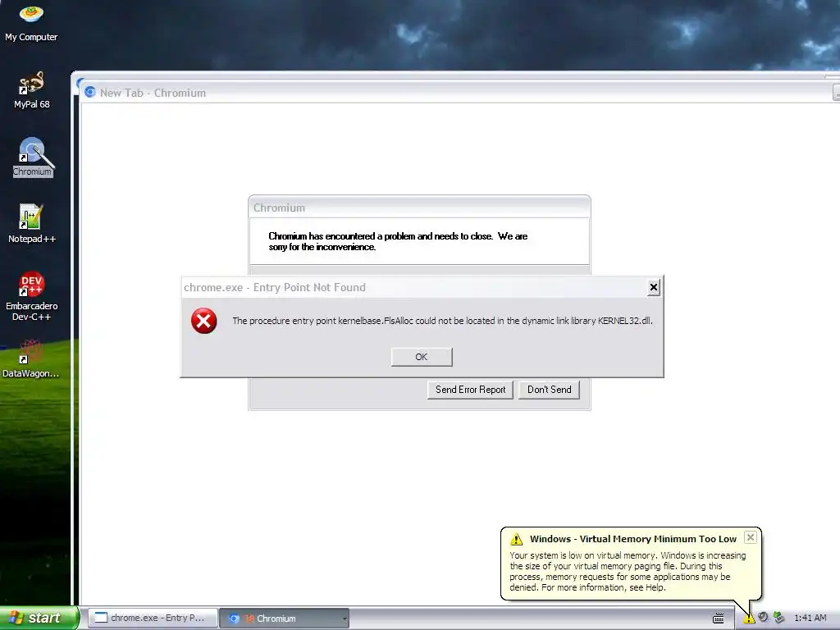Click the grey round icon in the system tray

(764, 618)
